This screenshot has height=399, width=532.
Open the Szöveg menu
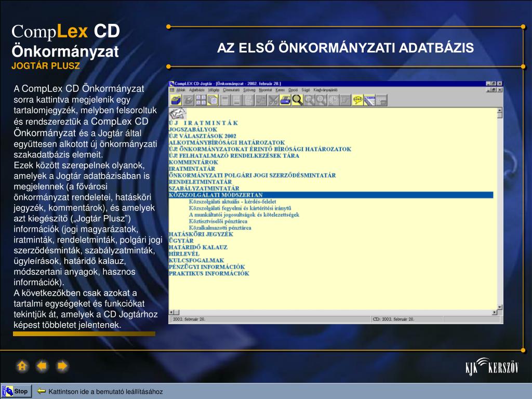tap(249, 90)
